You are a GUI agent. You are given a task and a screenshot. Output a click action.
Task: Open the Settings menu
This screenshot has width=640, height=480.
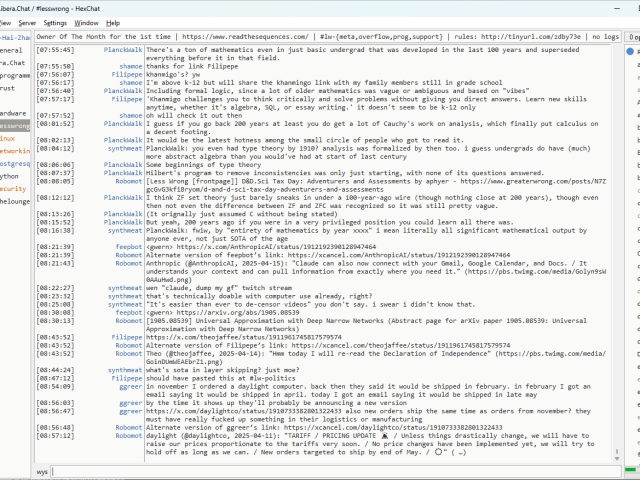pyautogui.click(x=55, y=23)
